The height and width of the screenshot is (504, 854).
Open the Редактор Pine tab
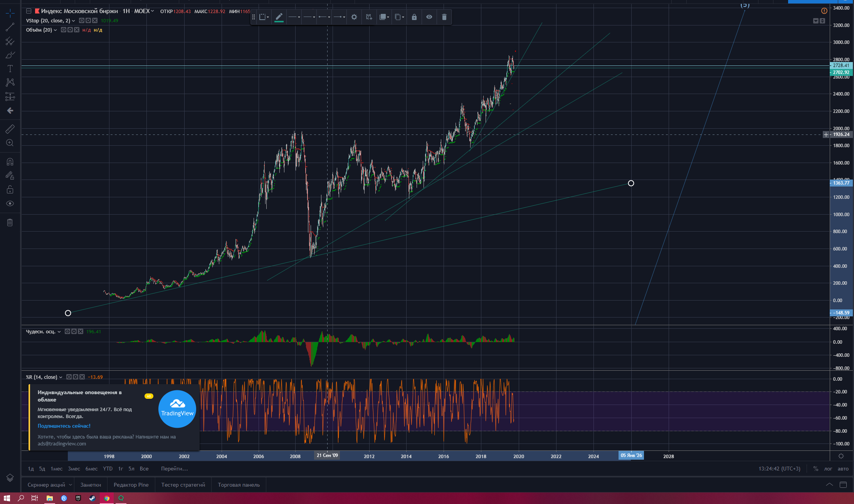tap(131, 485)
